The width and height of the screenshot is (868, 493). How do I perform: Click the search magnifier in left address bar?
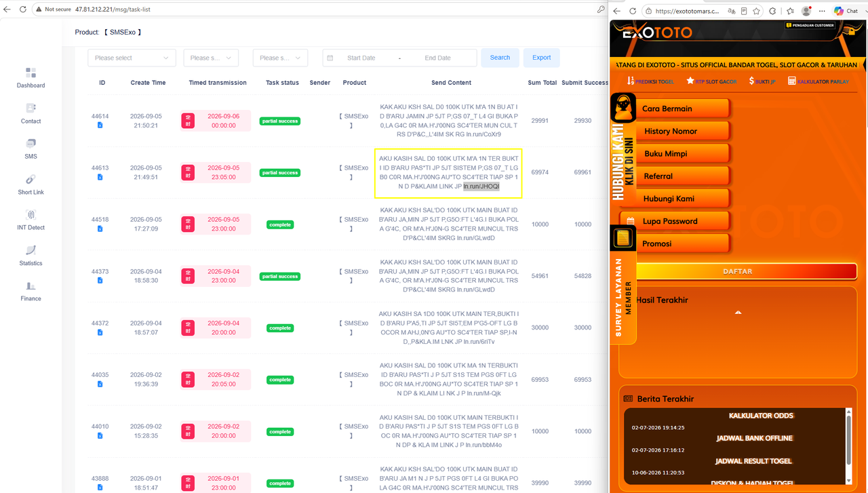[x=601, y=9]
